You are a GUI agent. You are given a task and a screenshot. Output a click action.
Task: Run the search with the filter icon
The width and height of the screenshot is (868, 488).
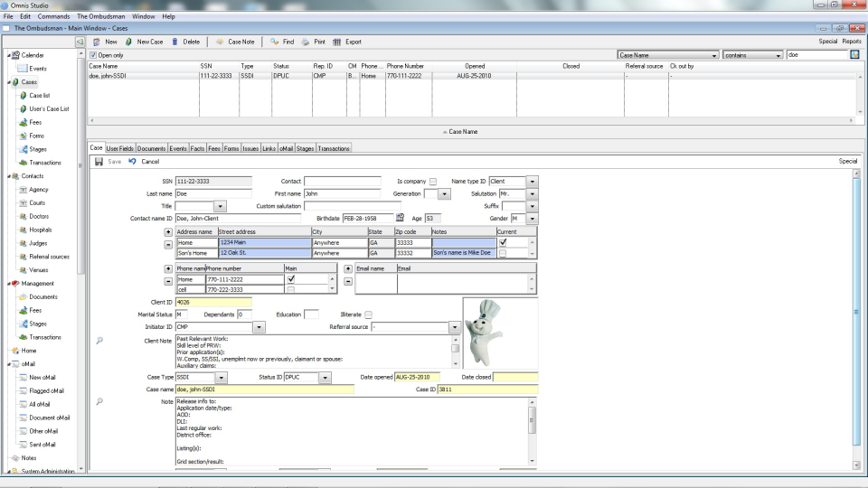[x=854, y=55]
